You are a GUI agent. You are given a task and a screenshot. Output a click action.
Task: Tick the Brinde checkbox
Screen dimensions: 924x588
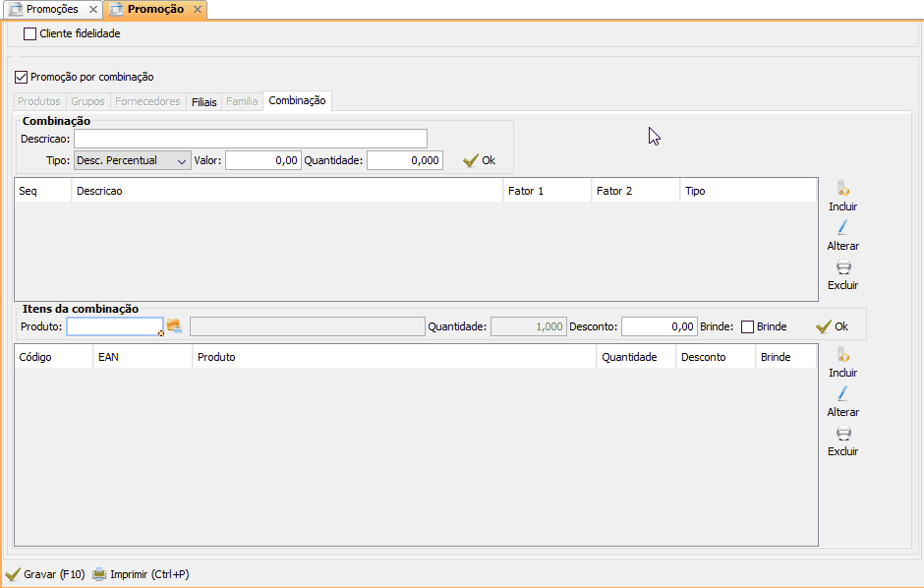coord(748,326)
